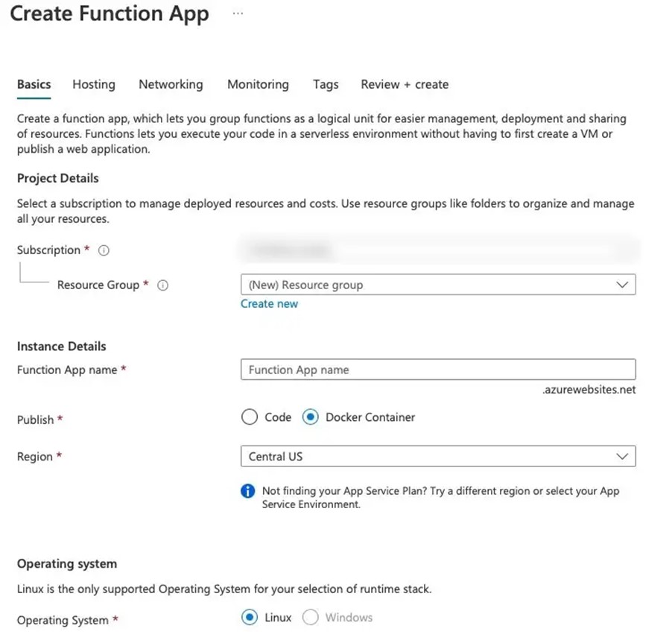The width and height of the screenshot is (672, 643).
Task: Select the Code publish option
Action: pos(250,417)
